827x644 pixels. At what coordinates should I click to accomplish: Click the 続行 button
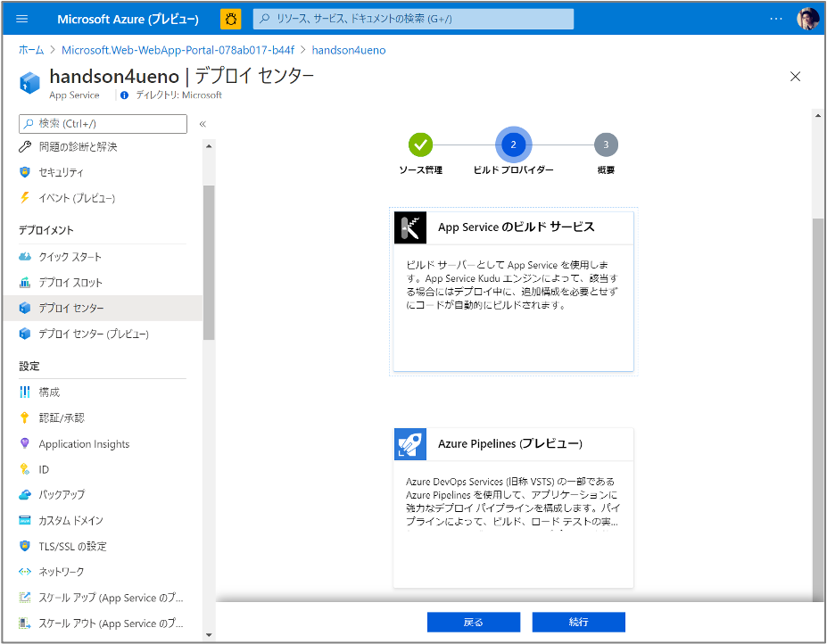click(579, 623)
